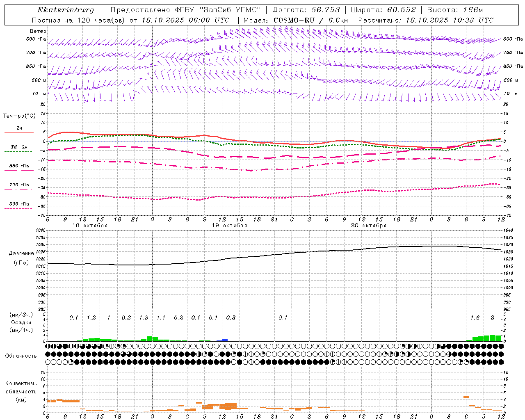Click the 'Широта: 60.592' header value
The image size is (525, 420).
[x=383, y=10]
